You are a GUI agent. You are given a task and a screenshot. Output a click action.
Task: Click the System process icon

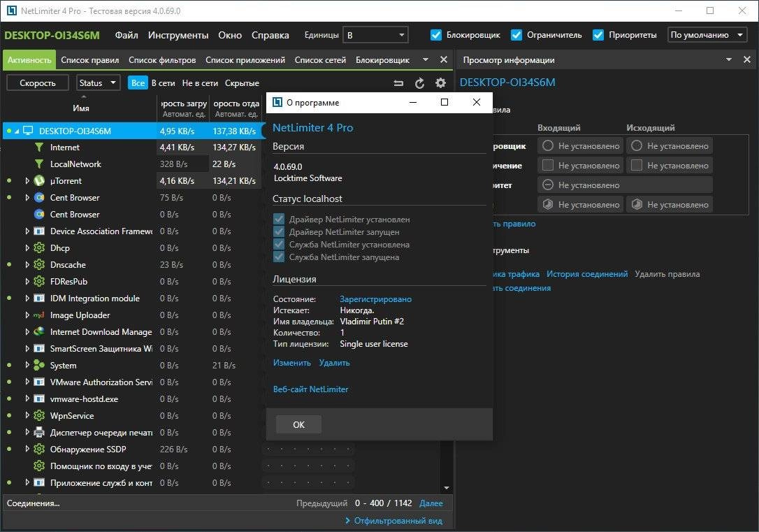pyautogui.click(x=39, y=366)
